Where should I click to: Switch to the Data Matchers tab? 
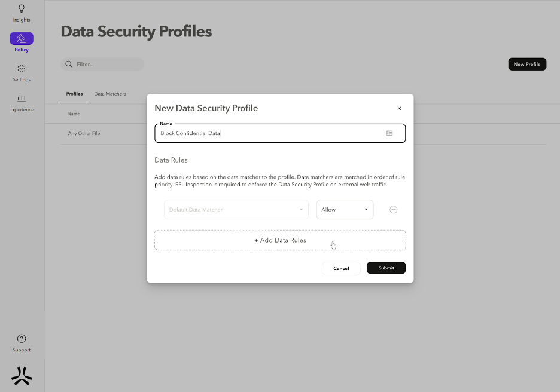[x=110, y=94]
